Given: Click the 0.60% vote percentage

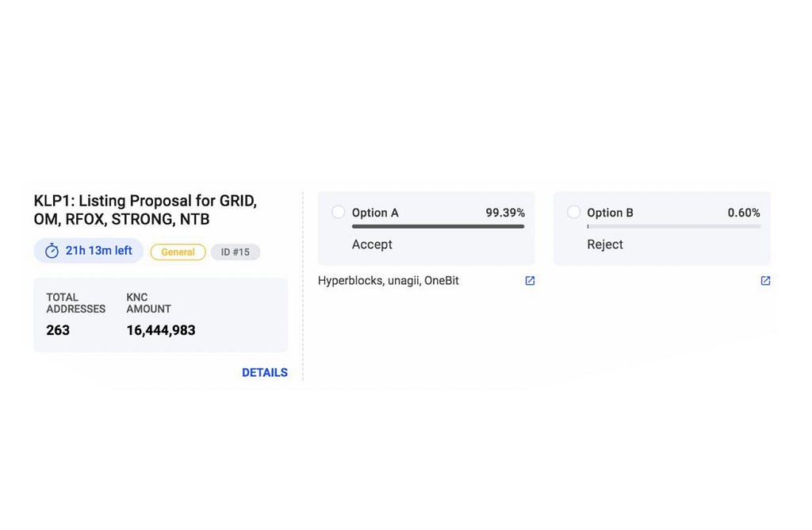Looking at the screenshot, I should (x=744, y=213).
